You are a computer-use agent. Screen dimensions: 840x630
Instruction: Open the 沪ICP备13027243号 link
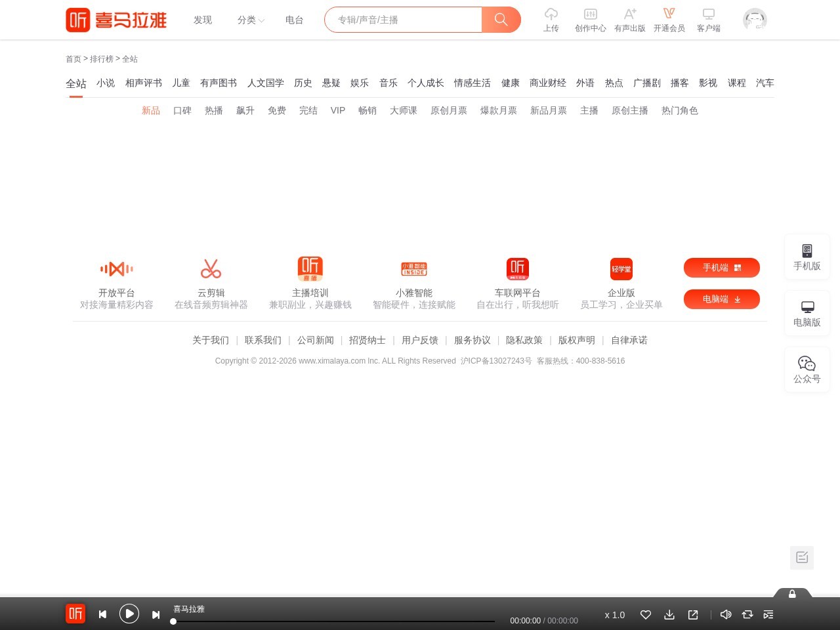(496, 361)
